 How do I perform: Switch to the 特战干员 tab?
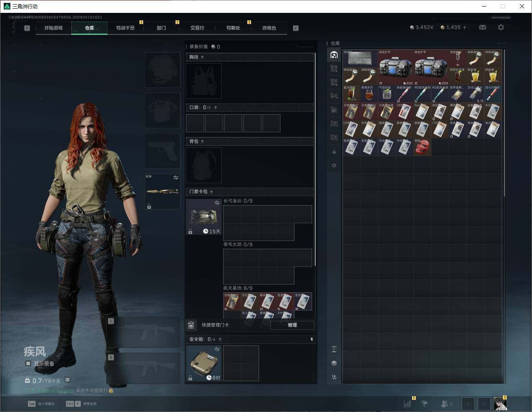[125, 28]
